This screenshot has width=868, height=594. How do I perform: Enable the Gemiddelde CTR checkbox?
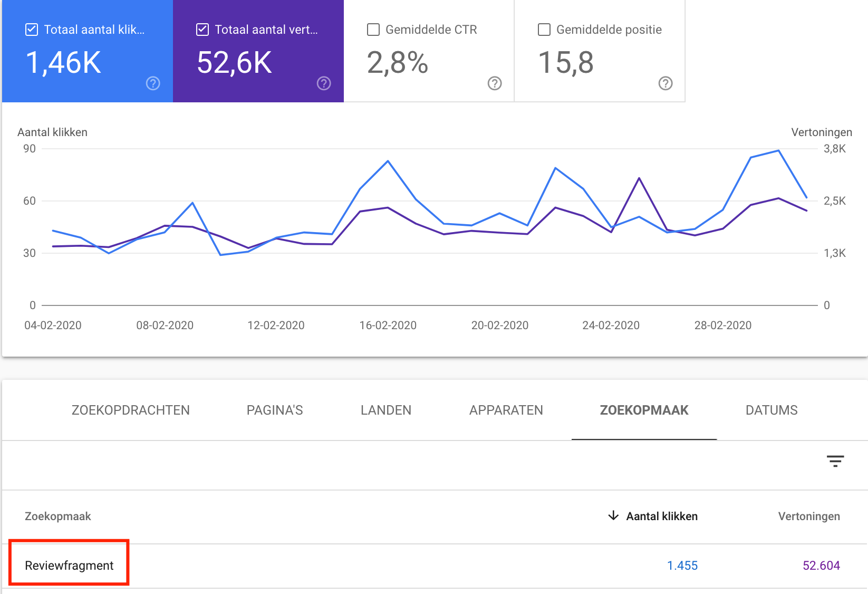click(x=373, y=30)
